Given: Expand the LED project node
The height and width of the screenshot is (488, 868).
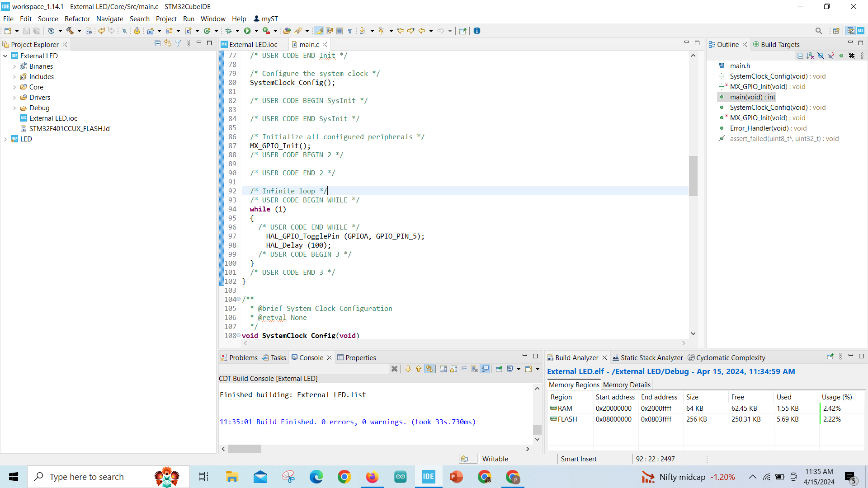Looking at the screenshot, I should (x=5, y=139).
